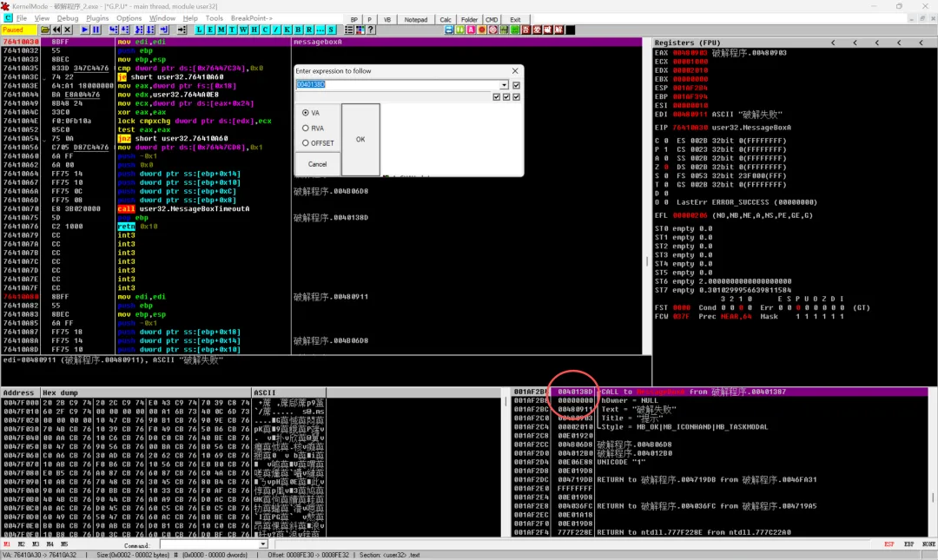Viewport: 938px width, 560px height.
Task: Click OK in the follow expression dialog
Action: click(360, 140)
